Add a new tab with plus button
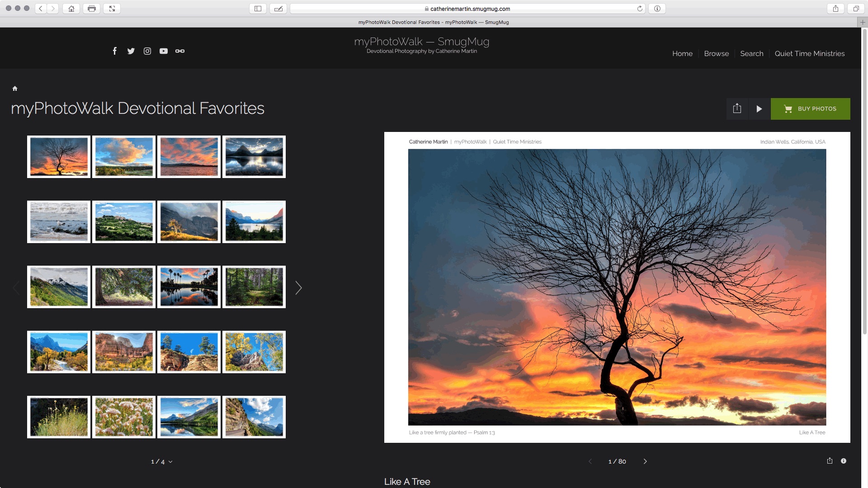868x488 pixels. (x=863, y=22)
